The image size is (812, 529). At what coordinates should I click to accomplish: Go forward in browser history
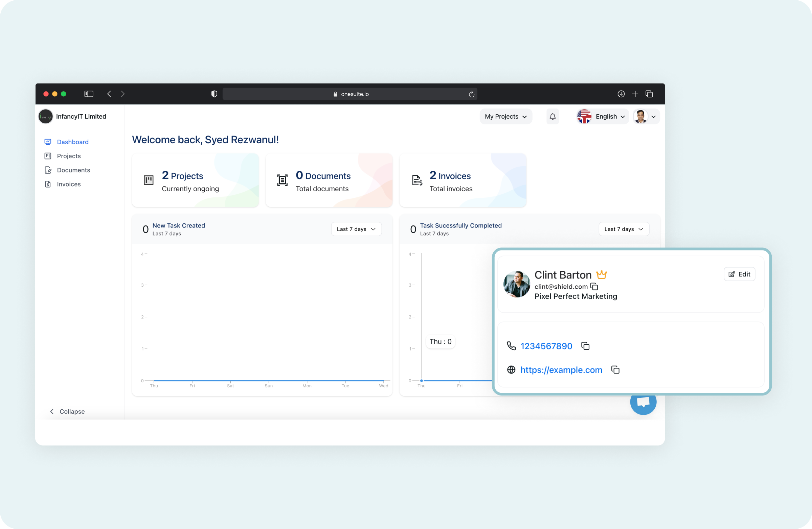(x=123, y=94)
